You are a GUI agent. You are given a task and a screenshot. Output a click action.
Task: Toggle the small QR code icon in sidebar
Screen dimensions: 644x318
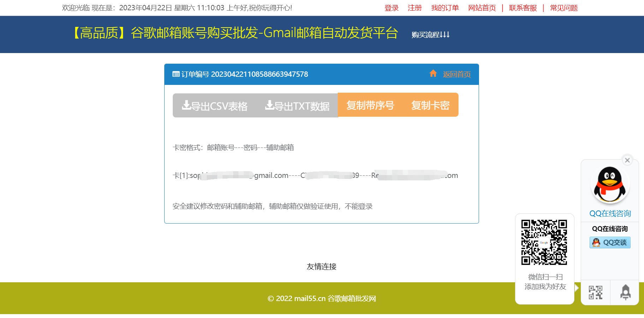point(596,293)
